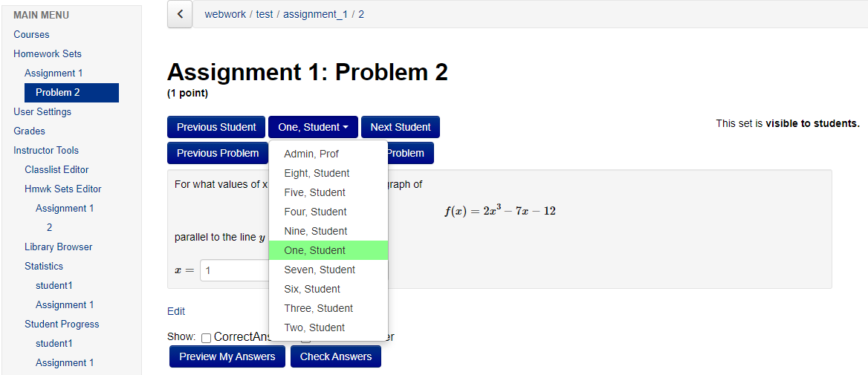The image size is (868, 375).
Task: Open the Previous Problem
Action: (218, 153)
